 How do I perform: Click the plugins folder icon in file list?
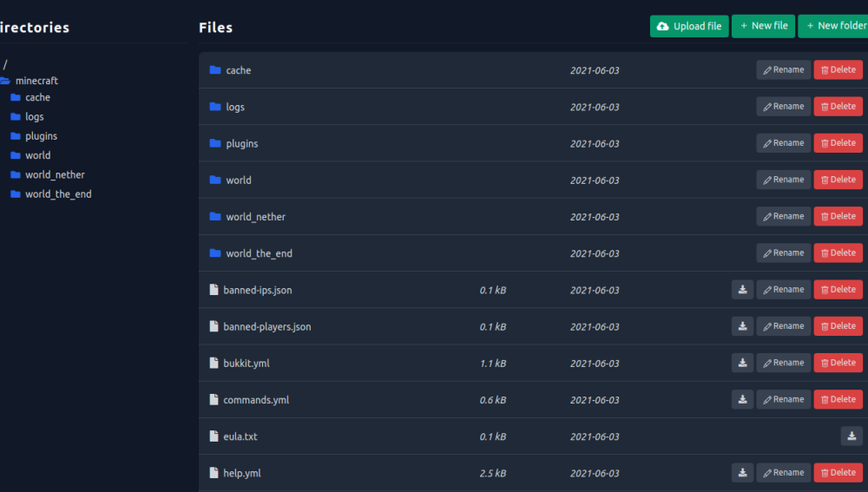[x=215, y=143]
